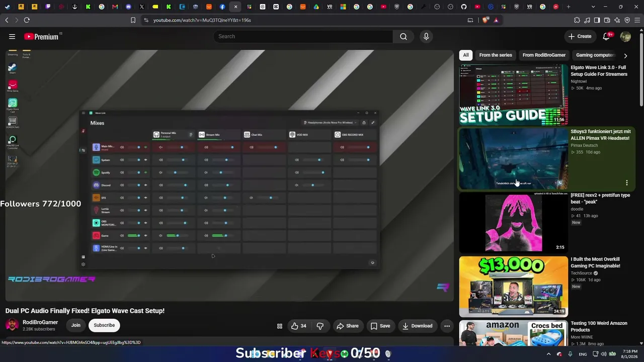This screenshot has height=362, width=644.
Task: Open Elgato Wave Link 3.0 guide title
Action: click(599, 70)
